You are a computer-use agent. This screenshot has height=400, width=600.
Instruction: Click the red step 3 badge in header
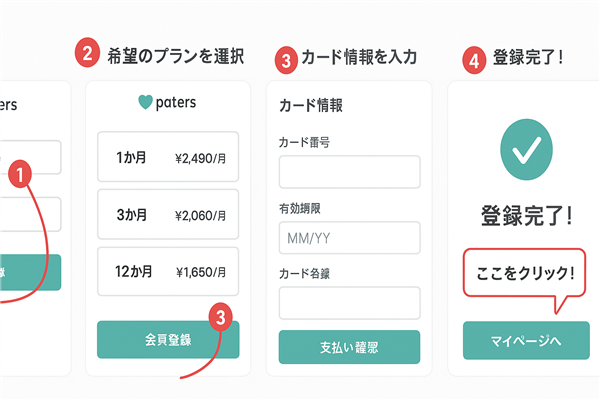pos(285,58)
